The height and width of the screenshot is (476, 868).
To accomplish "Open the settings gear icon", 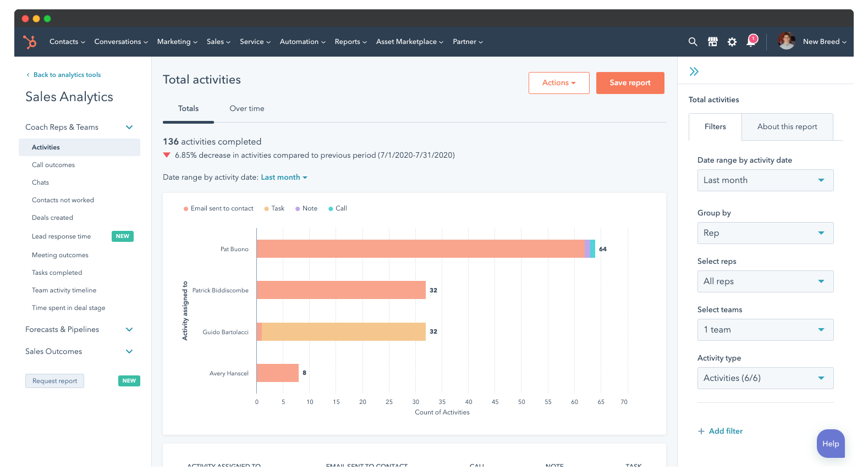I will point(732,42).
